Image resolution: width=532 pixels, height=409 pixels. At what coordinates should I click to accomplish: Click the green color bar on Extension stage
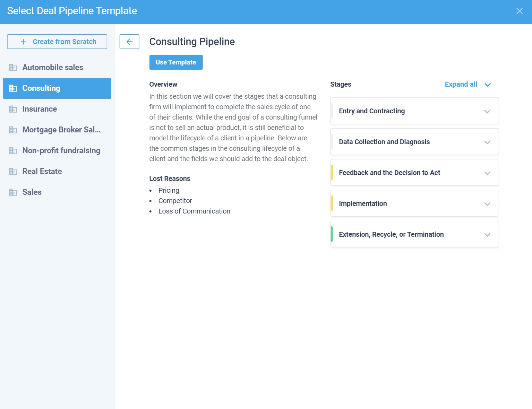point(332,234)
